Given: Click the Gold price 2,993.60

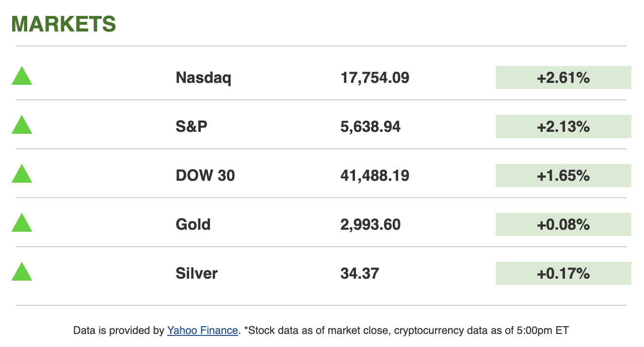Looking at the screenshot, I should pos(370,224).
